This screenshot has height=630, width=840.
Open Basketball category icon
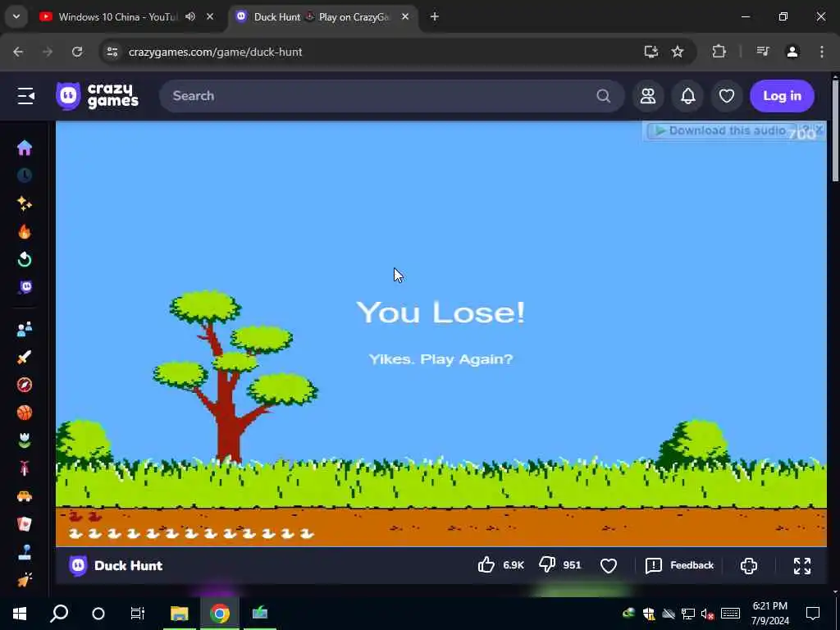[x=24, y=413]
